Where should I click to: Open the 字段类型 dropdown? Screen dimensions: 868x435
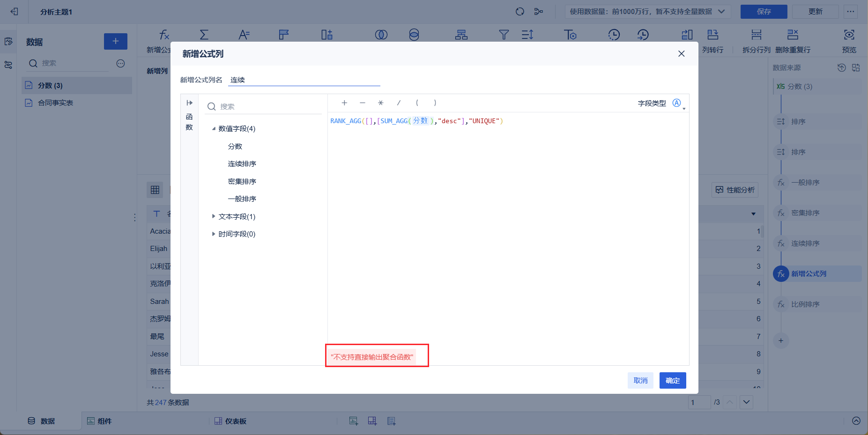click(679, 103)
